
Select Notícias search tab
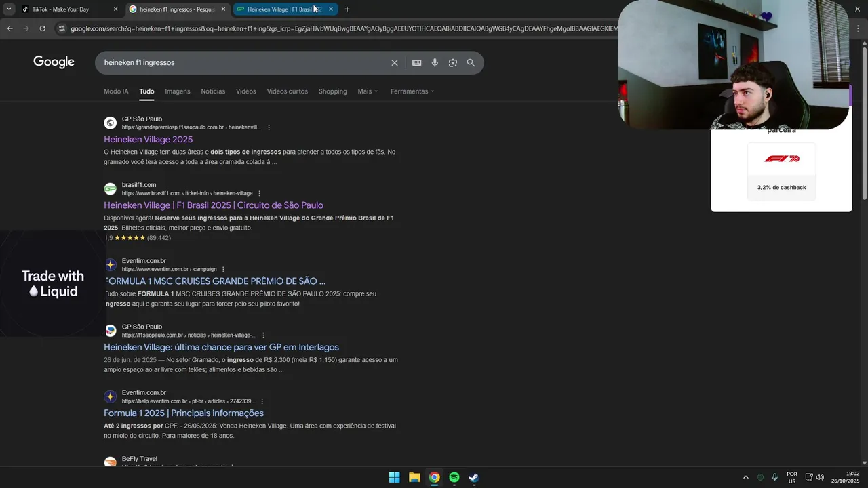click(x=213, y=91)
